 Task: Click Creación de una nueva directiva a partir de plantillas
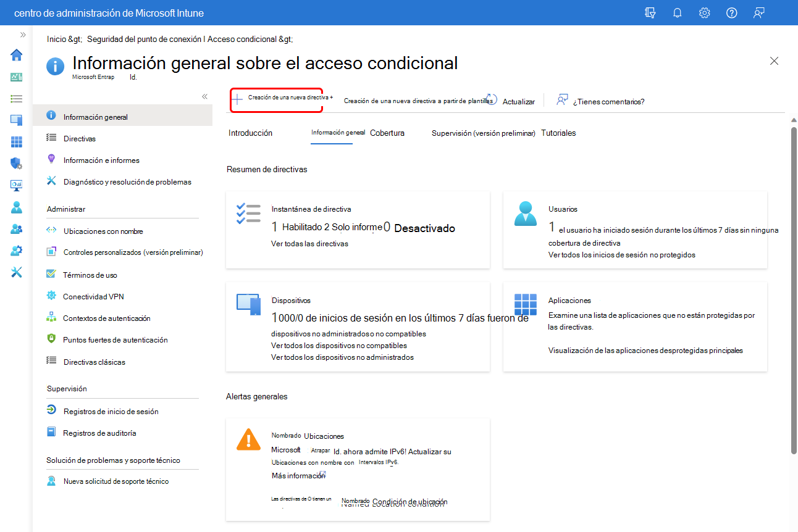point(419,101)
